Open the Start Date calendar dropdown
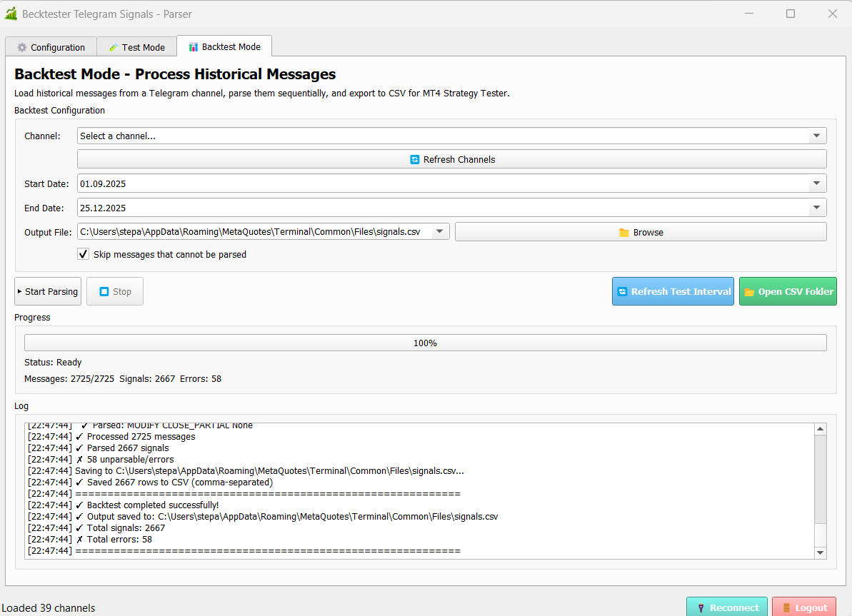 (816, 184)
